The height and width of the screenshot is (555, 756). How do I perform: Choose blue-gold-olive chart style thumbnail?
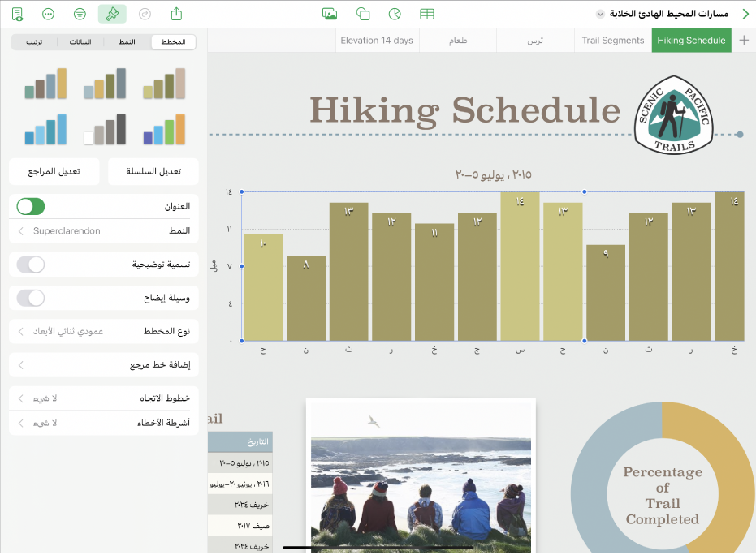coord(105,84)
